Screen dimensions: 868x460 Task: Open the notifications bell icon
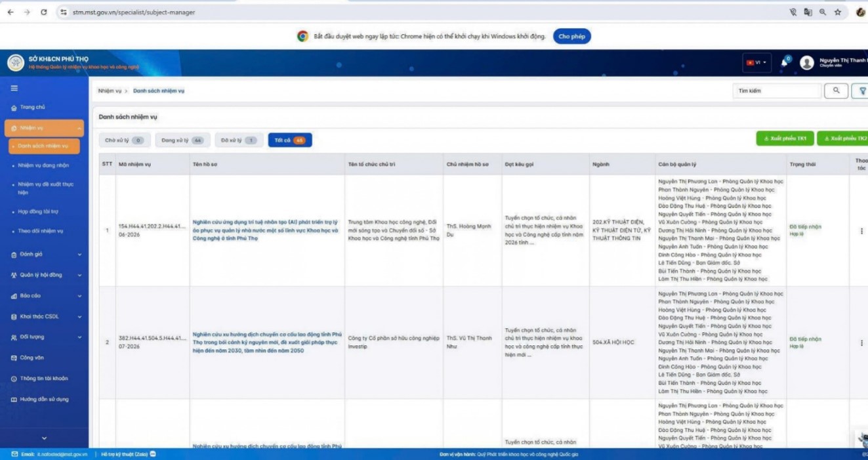(784, 63)
